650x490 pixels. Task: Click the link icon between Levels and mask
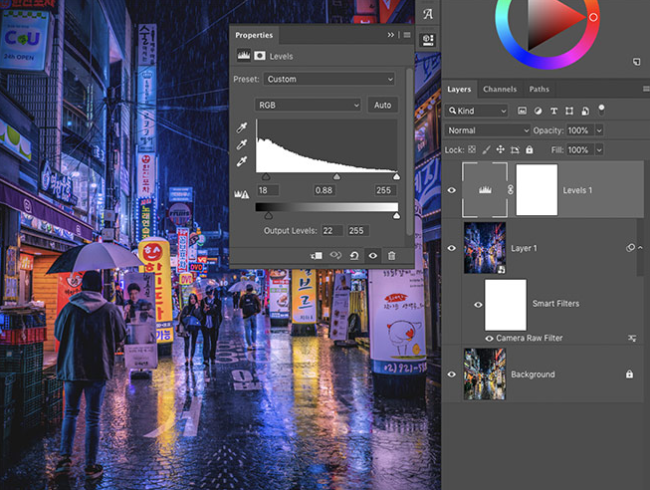[511, 189]
